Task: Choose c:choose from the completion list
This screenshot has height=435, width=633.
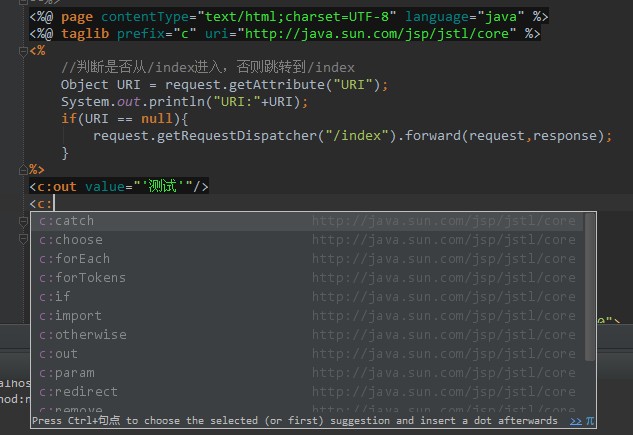Action: click(x=307, y=240)
